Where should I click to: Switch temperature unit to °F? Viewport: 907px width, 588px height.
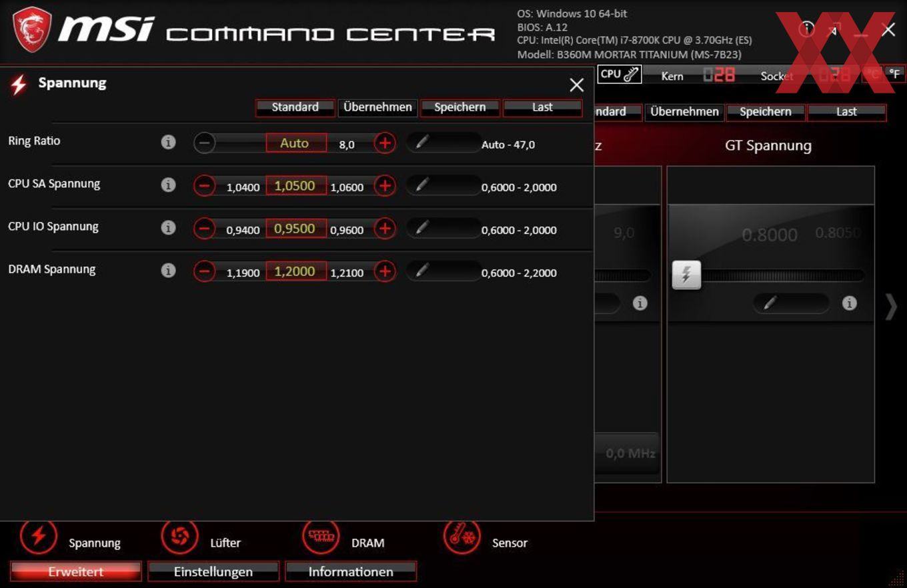(894, 74)
